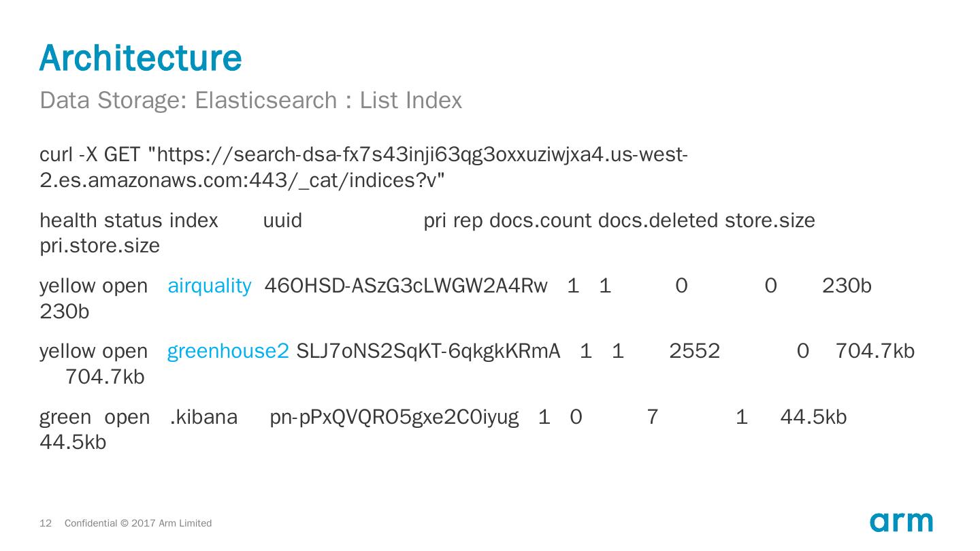The width and height of the screenshot is (980, 551).
Task: Click the arm logo in the corner
Action: (901, 522)
